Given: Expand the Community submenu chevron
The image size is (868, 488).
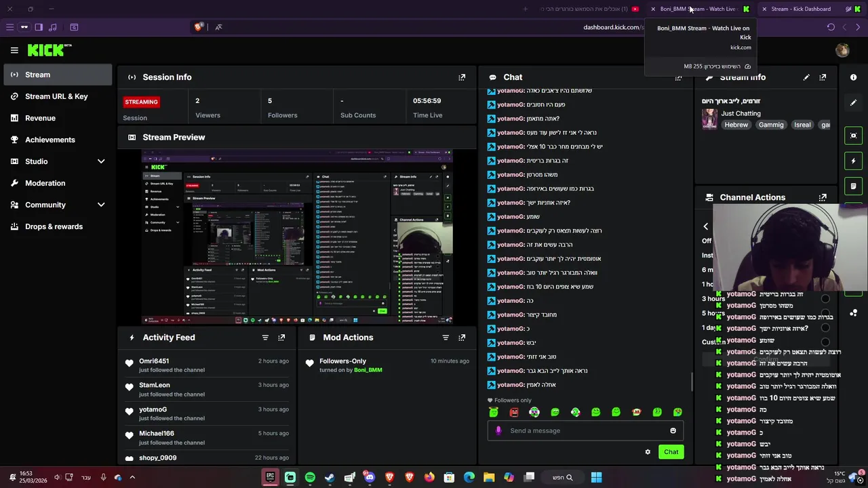Looking at the screenshot, I should 101,205.
